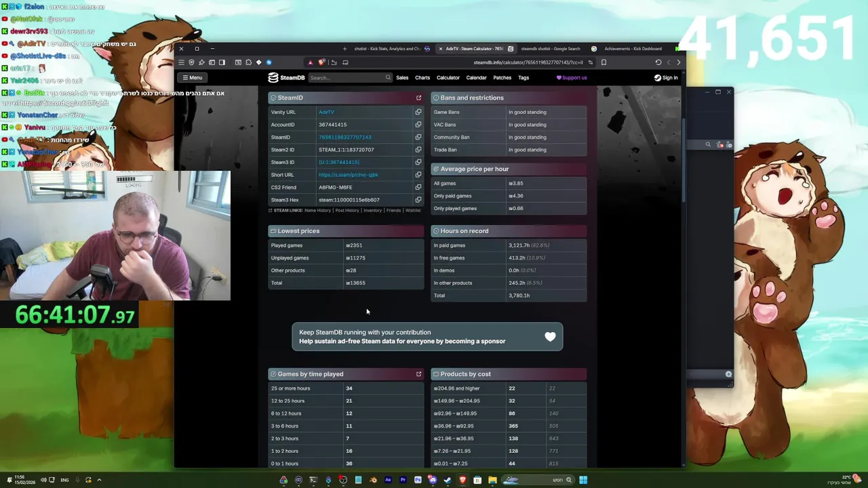Image resolution: width=868 pixels, height=488 pixels.
Task: Click the [U:1:367441415] Steam3 ID link
Action: tap(339, 162)
